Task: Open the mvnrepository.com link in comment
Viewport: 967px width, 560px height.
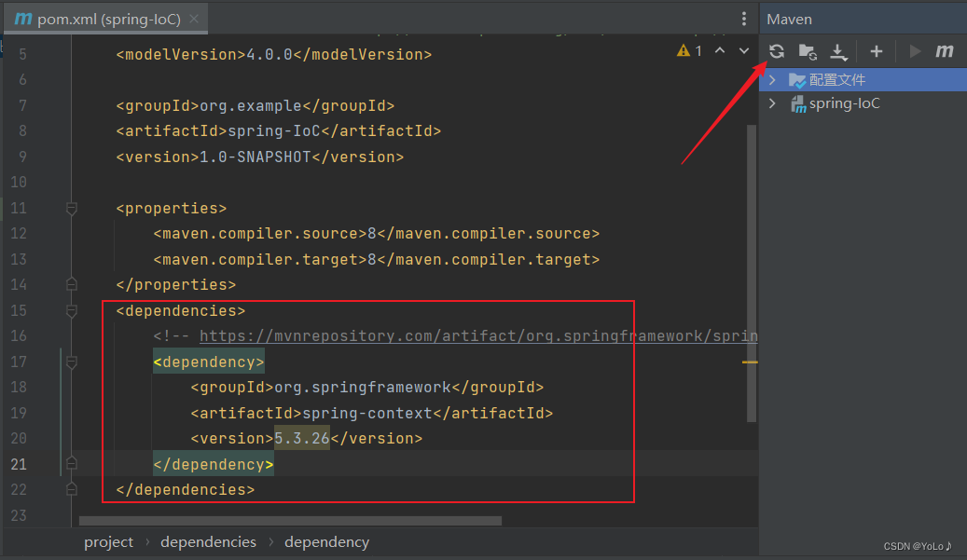Action: pos(478,336)
